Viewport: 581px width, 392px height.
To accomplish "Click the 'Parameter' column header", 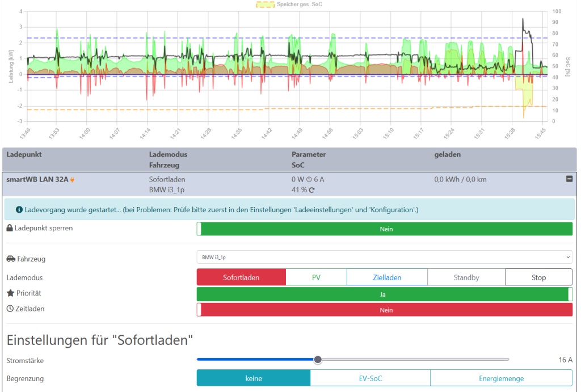I will point(309,154).
